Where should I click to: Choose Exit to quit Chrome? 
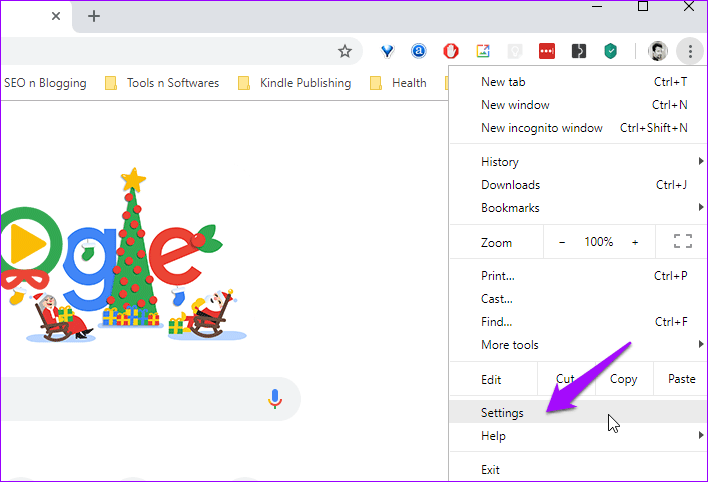click(578, 470)
